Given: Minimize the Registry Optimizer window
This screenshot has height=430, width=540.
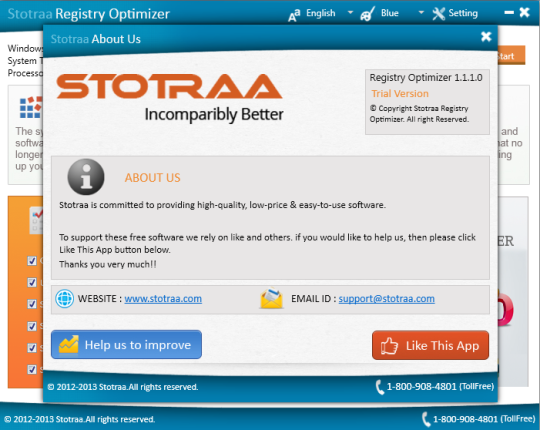Looking at the screenshot, I should (x=509, y=13).
